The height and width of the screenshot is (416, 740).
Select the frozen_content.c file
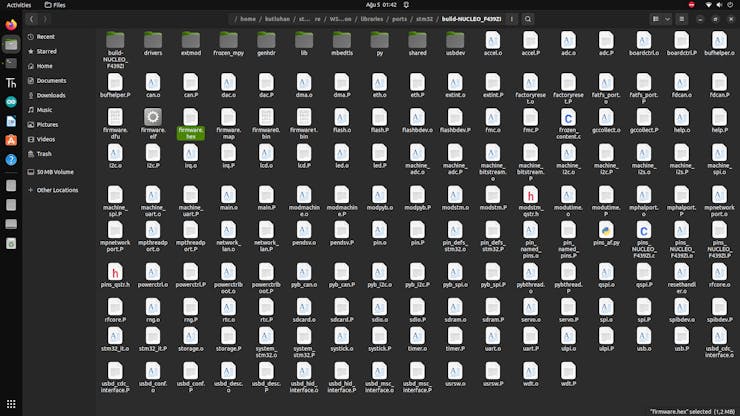coord(569,118)
